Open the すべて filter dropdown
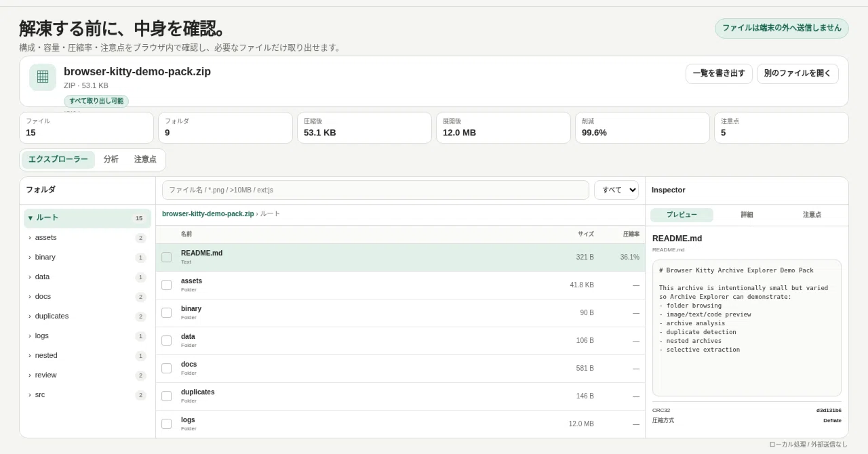Viewport: 868px width, 454px height. pyautogui.click(x=616, y=190)
